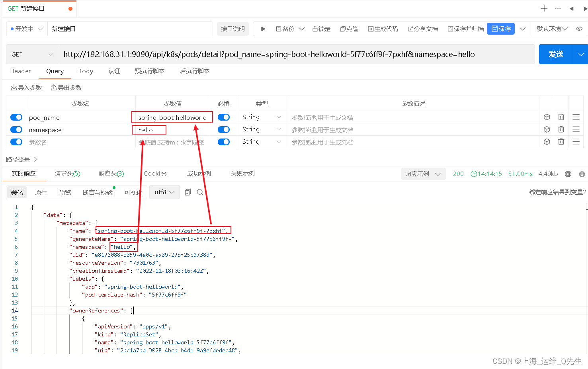
Task: Toggle the namespace parameter enable switch
Action: [x=16, y=129]
